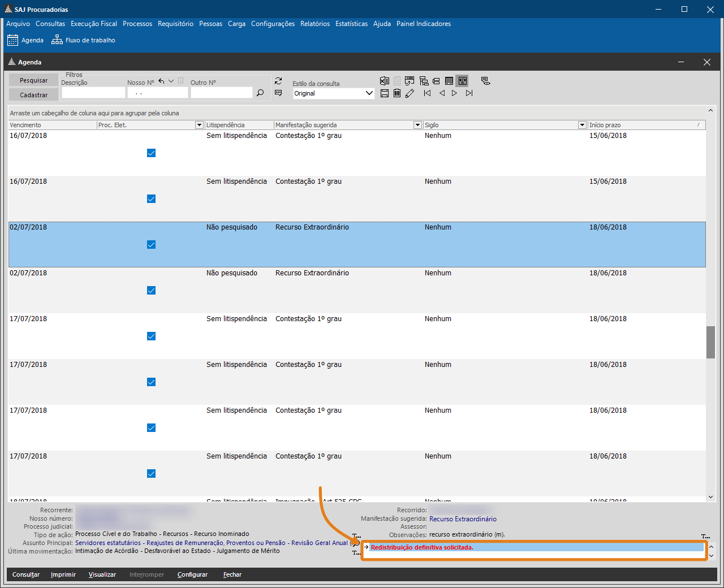Screen dimensions: 724x588
Task: Sort by the Início prazo column header
Action: click(x=647, y=125)
